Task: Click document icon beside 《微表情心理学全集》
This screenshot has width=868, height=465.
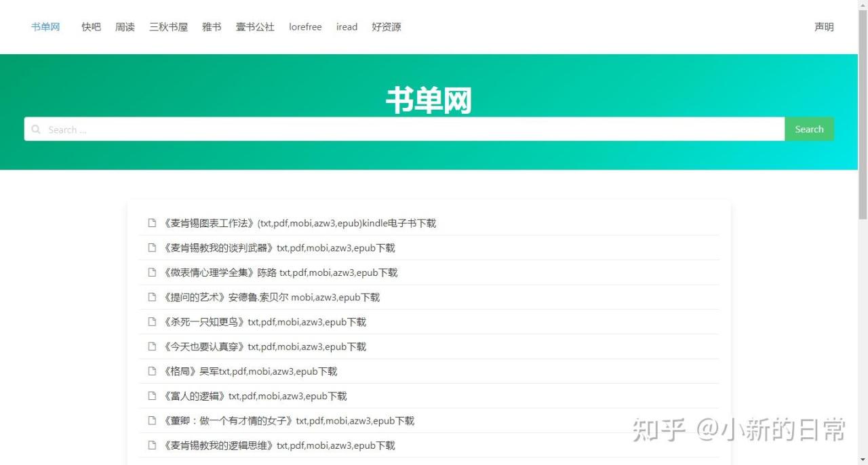Action: (x=153, y=272)
